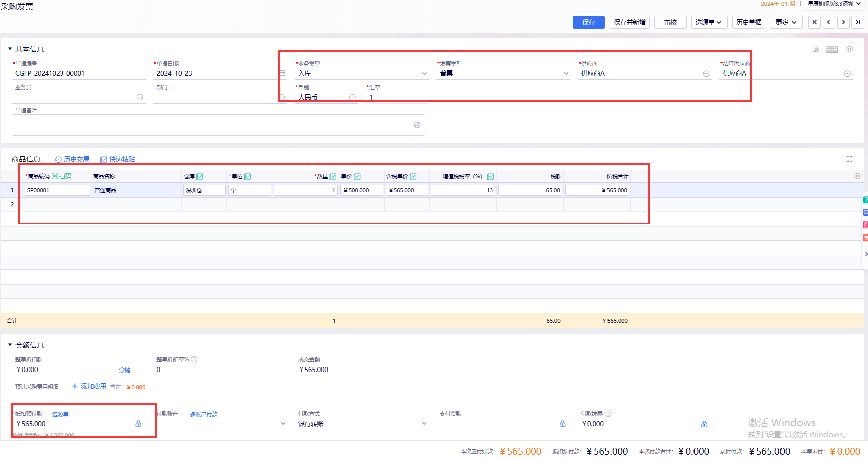The width and height of the screenshot is (868, 461).
Task: Toggle the 增值税税率 column checkbox
Action: pos(490,176)
